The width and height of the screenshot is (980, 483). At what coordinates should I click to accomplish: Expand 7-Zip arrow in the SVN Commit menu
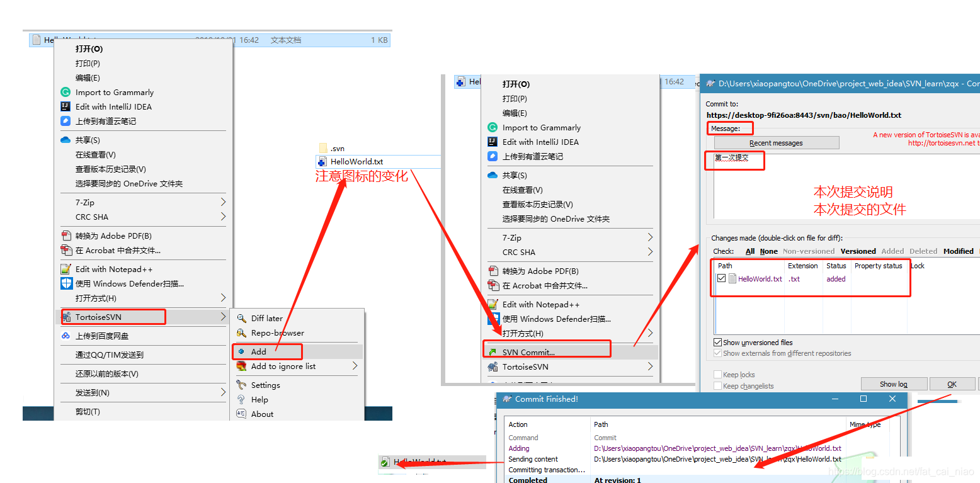coord(650,237)
